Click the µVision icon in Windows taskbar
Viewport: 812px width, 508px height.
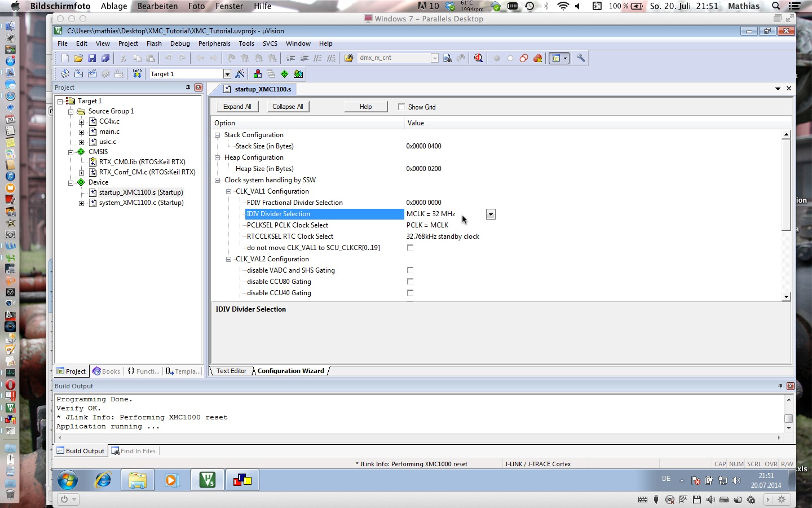click(208, 480)
